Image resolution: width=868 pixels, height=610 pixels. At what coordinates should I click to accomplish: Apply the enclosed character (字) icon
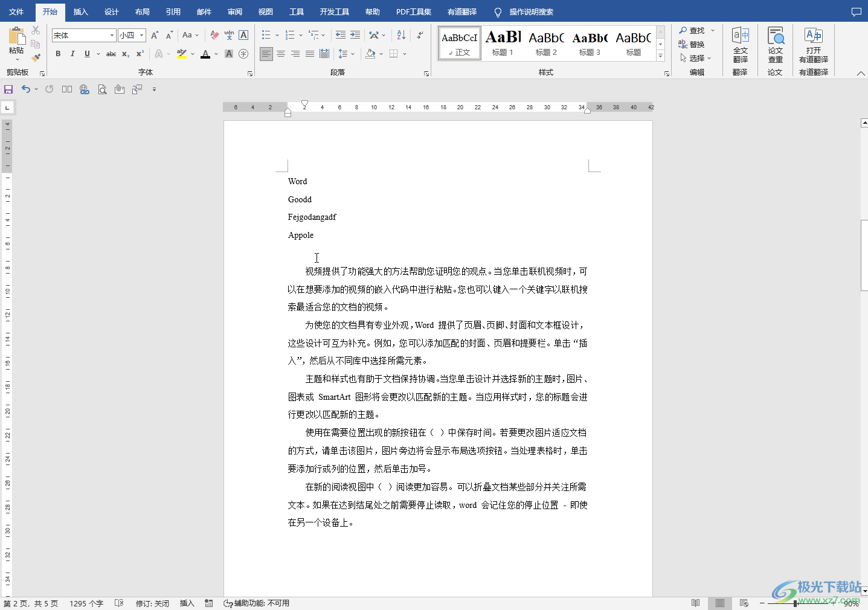(x=243, y=54)
